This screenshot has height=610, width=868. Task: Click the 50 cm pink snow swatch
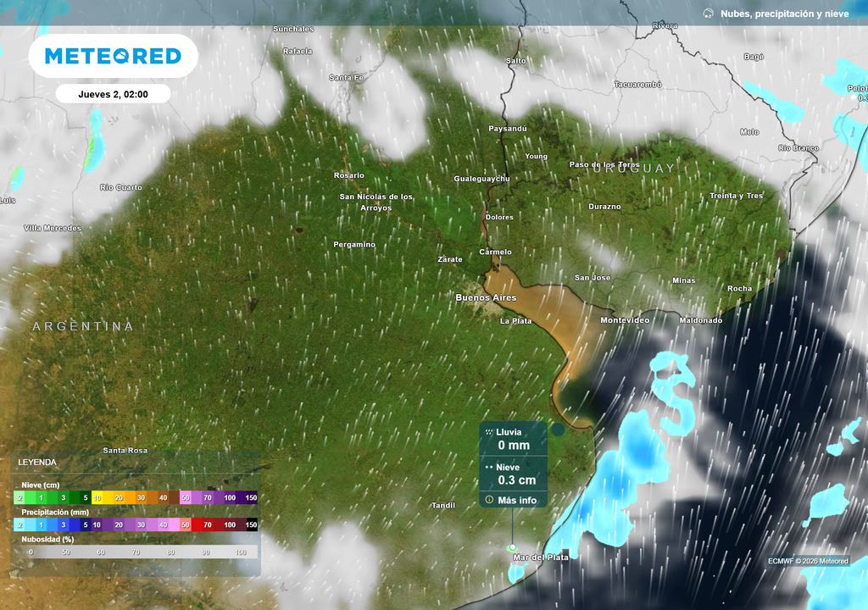tap(186, 497)
